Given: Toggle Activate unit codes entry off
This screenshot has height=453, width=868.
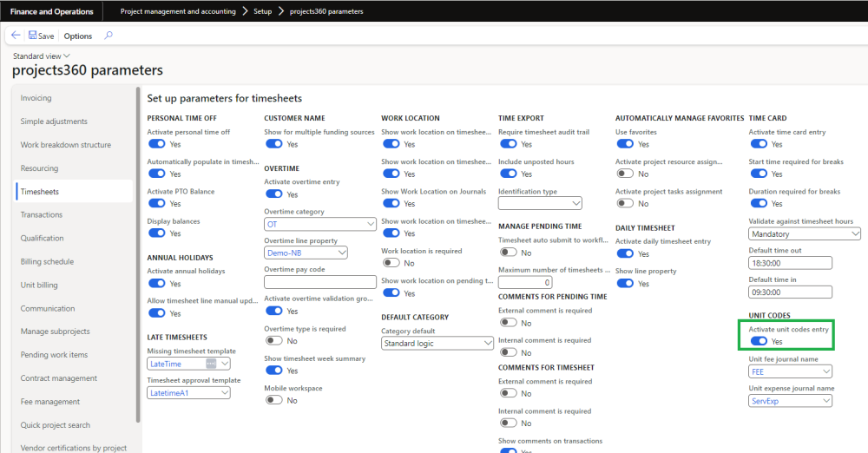Looking at the screenshot, I should (x=758, y=341).
